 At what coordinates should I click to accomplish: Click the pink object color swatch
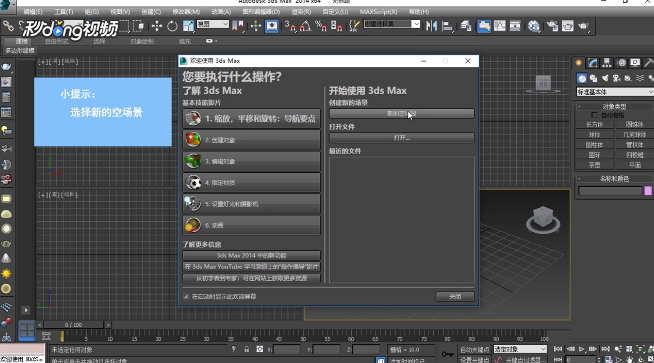[648, 191]
